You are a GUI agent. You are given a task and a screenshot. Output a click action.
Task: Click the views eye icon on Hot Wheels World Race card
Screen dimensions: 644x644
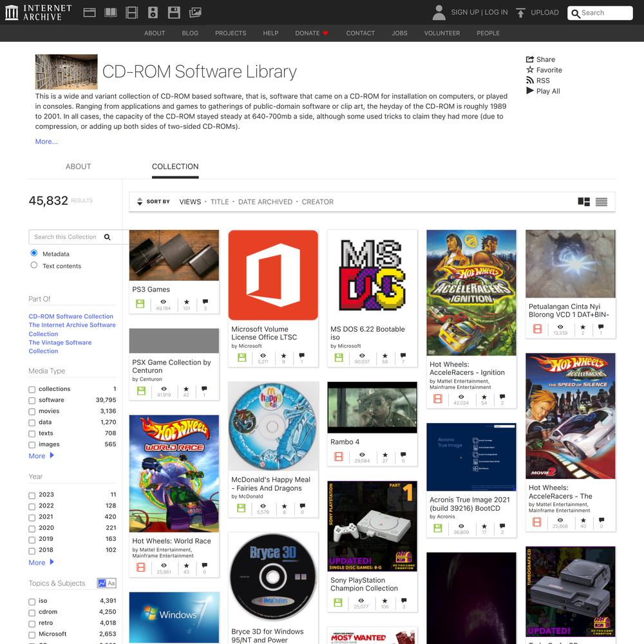pyautogui.click(x=164, y=565)
